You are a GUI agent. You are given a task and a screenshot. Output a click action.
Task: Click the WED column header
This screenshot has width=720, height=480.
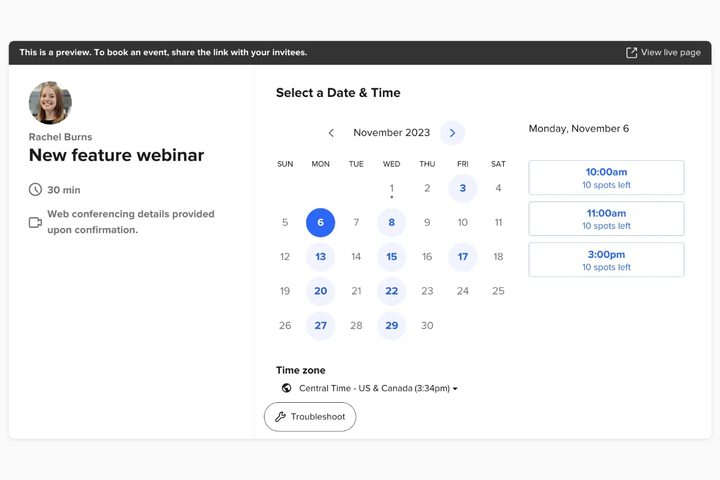click(x=392, y=164)
